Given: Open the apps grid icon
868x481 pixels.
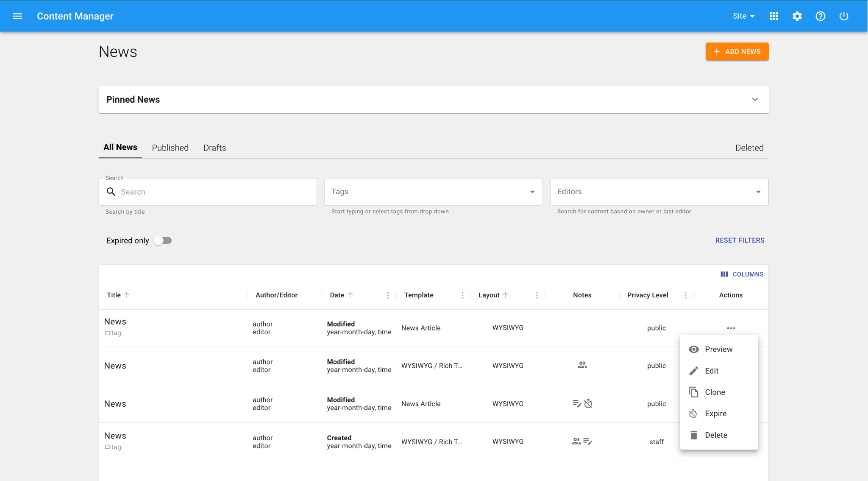Looking at the screenshot, I should tap(773, 16).
